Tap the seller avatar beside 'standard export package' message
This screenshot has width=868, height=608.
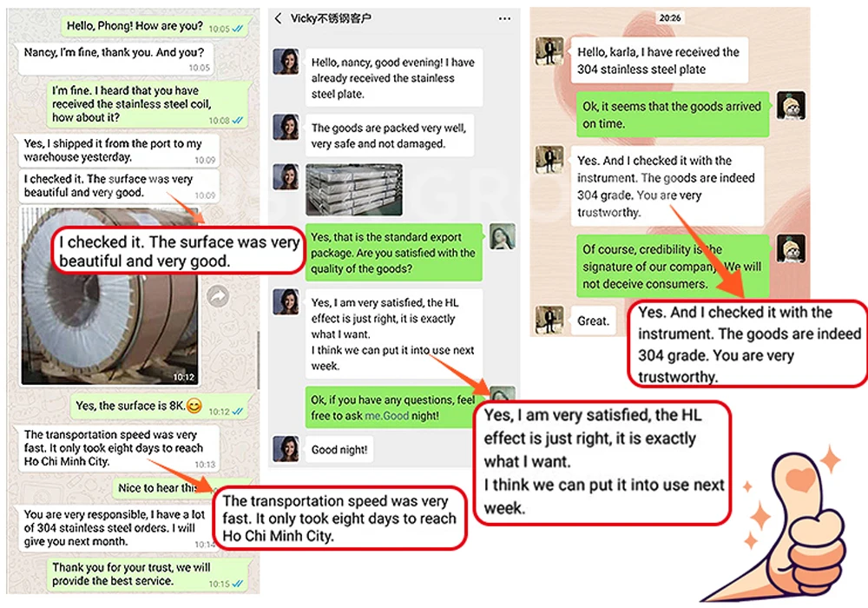pyautogui.click(x=502, y=236)
